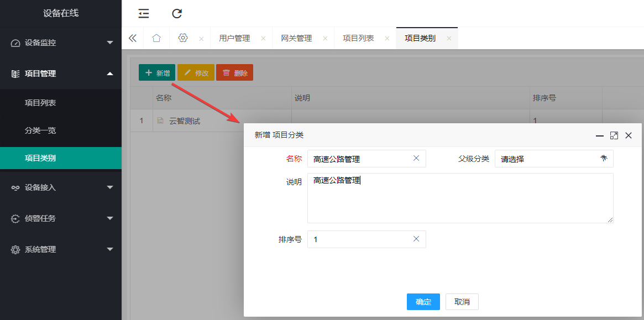
Task: Open the 父级分类 dropdown
Action: click(x=554, y=159)
